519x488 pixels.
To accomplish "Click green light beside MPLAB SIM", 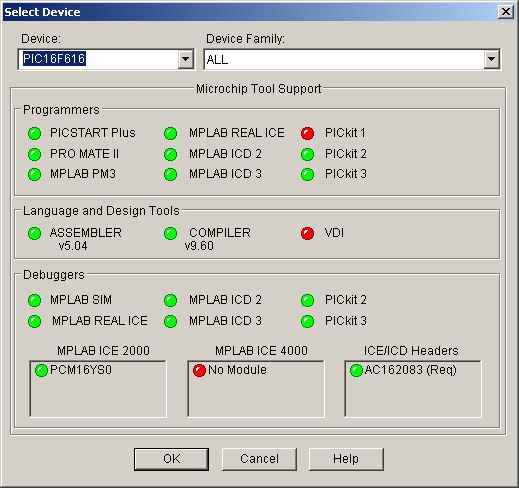I will [34, 300].
